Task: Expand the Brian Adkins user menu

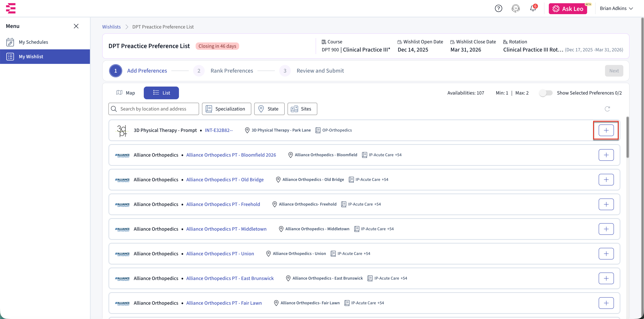Action: pos(616,9)
